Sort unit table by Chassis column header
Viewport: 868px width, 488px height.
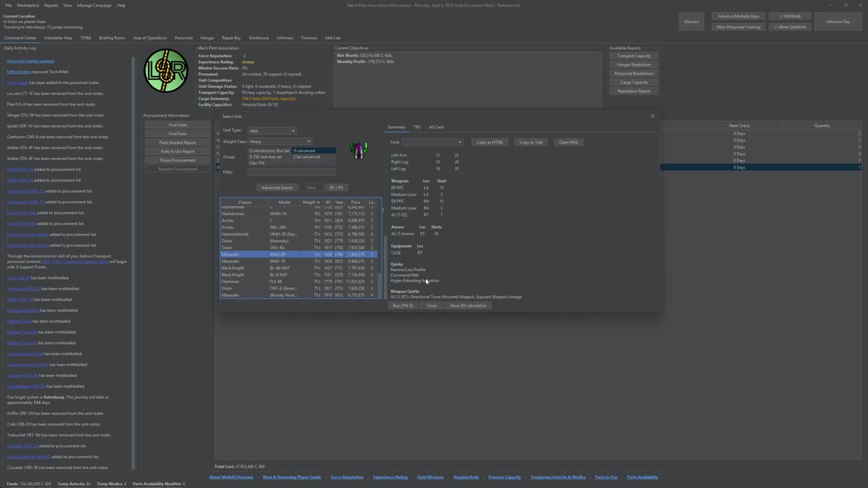(245, 202)
